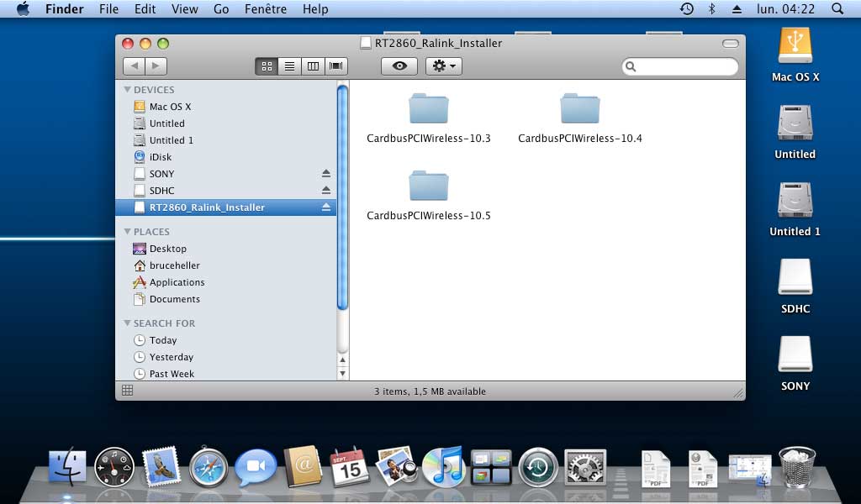Open the File menu
Screen dimensions: 861x504
tap(108, 8)
